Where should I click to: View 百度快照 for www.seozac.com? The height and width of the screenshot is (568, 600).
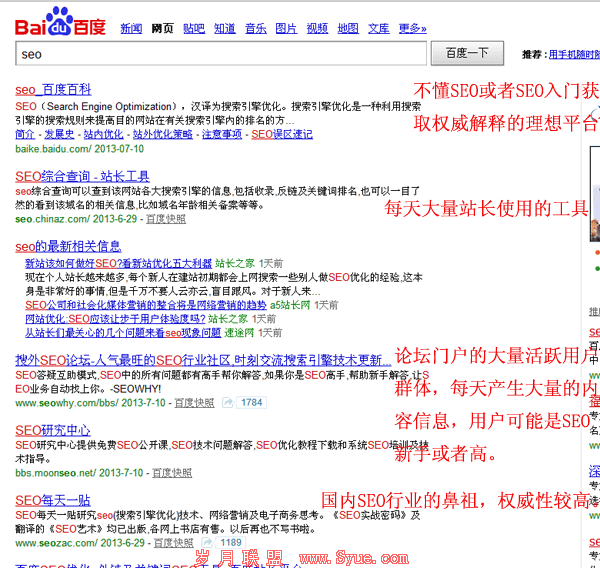click(x=174, y=543)
